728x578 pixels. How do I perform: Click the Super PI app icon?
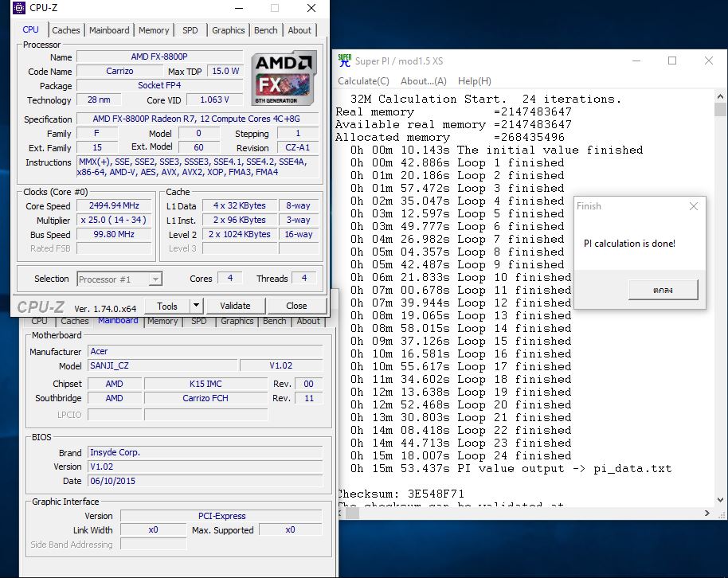click(345, 61)
